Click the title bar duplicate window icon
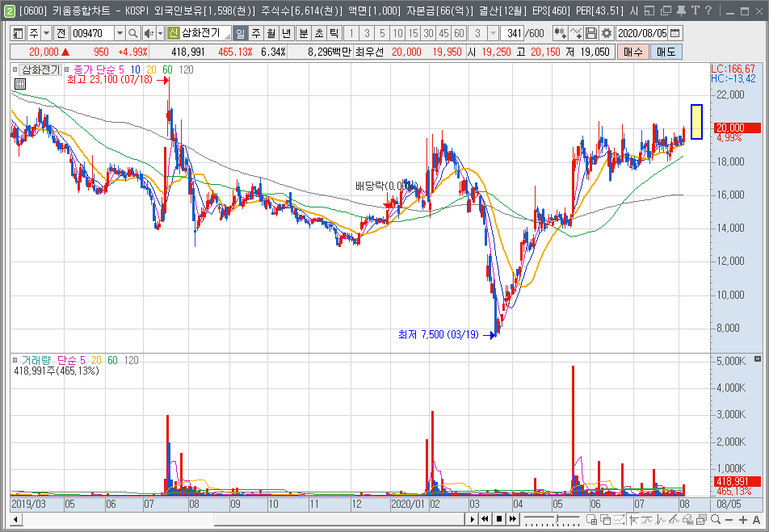 pyautogui.click(x=666, y=10)
